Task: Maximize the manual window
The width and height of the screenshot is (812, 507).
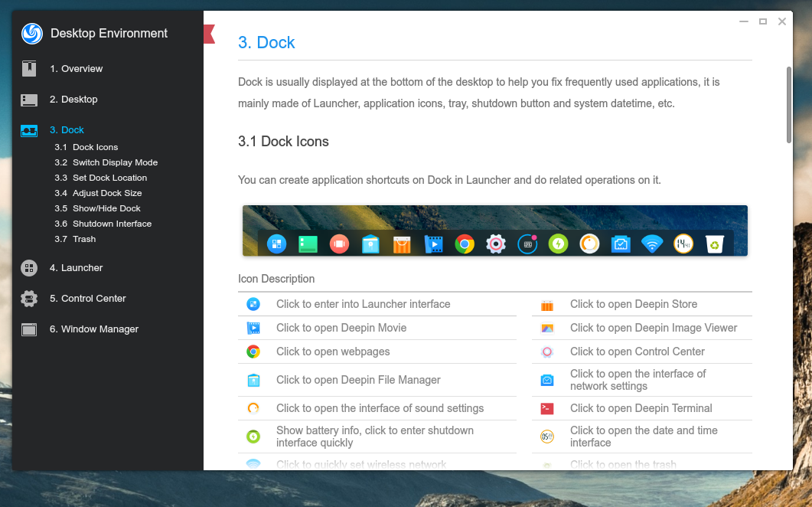Action: coord(763,21)
